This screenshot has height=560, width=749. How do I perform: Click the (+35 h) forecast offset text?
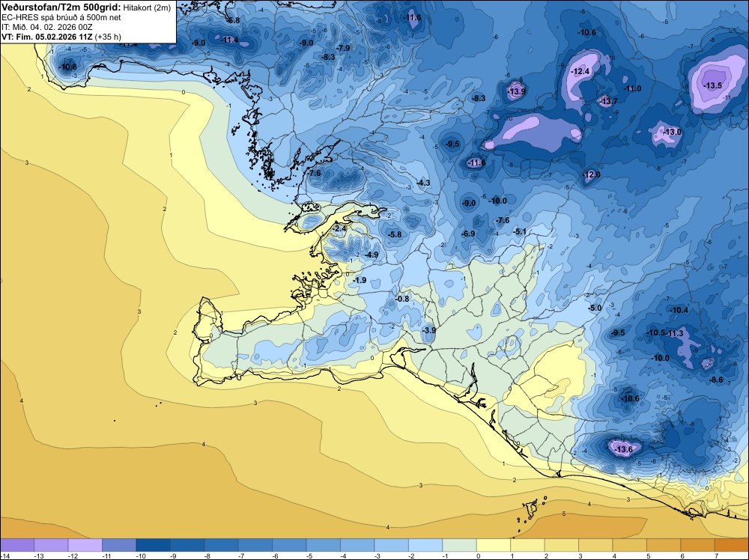tap(108, 37)
